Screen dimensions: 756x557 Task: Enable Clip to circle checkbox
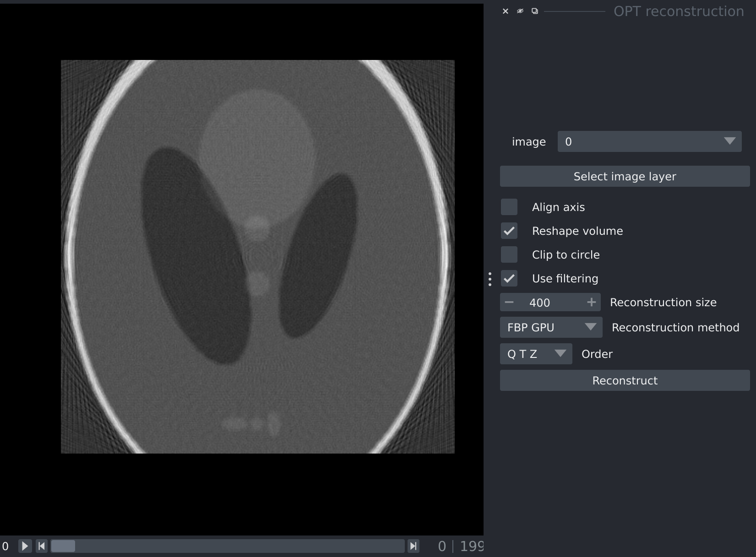point(509,254)
